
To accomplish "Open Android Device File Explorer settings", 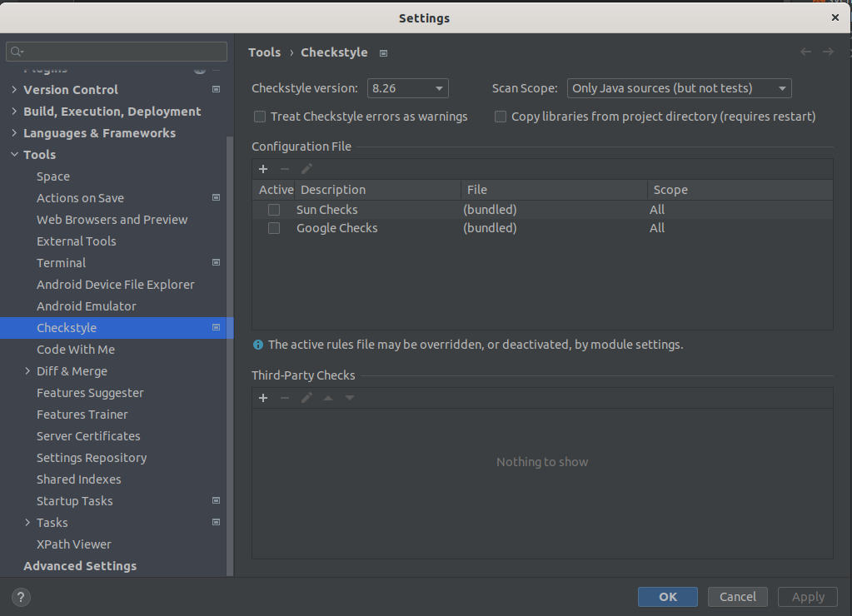I will 115,285.
